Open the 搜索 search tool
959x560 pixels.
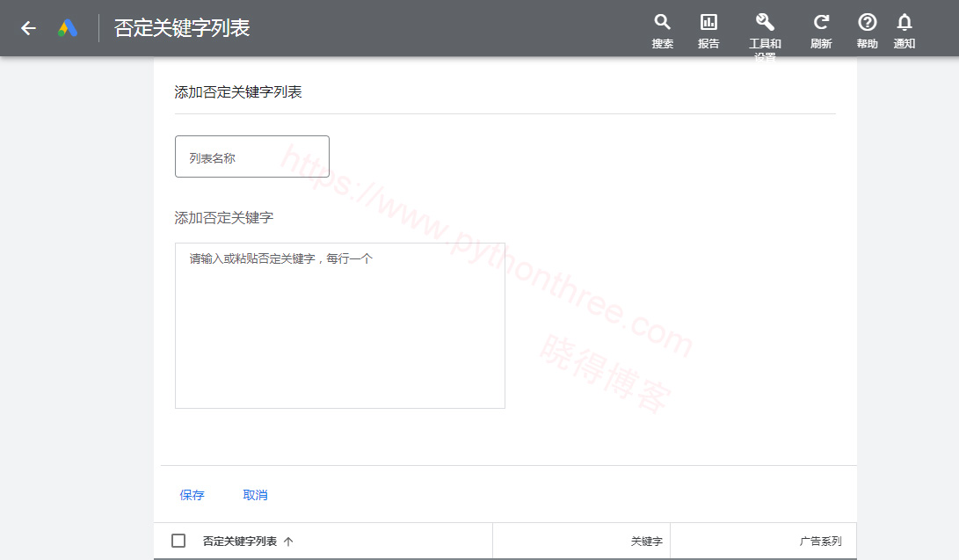[663, 31]
